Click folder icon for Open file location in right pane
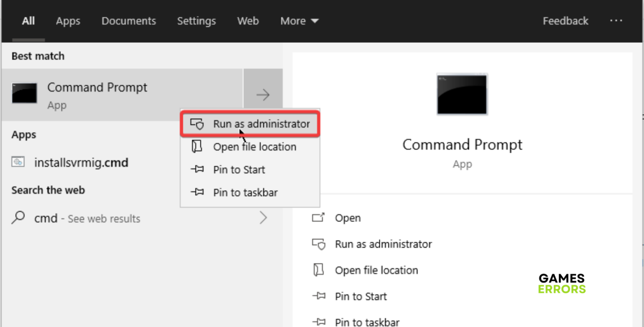Screen dimensions: 644x327 pos(319,270)
